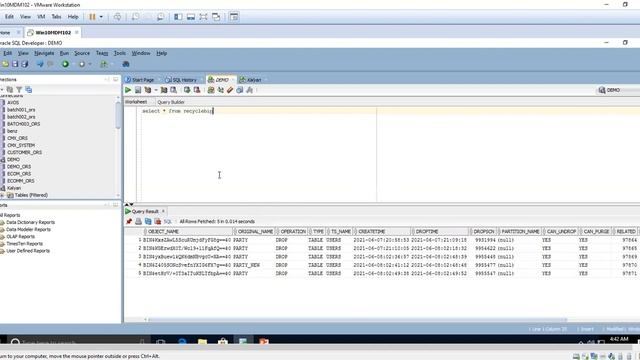Open the Source menu
The width and height of the screenshot is (640, 360).
[x=82, y=53]
